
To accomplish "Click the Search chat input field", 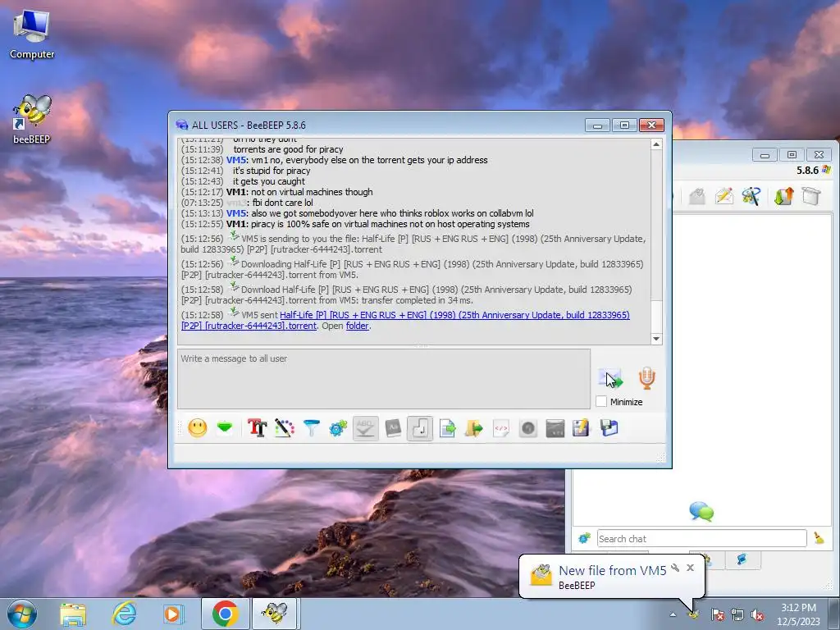I will coord(702,538).
